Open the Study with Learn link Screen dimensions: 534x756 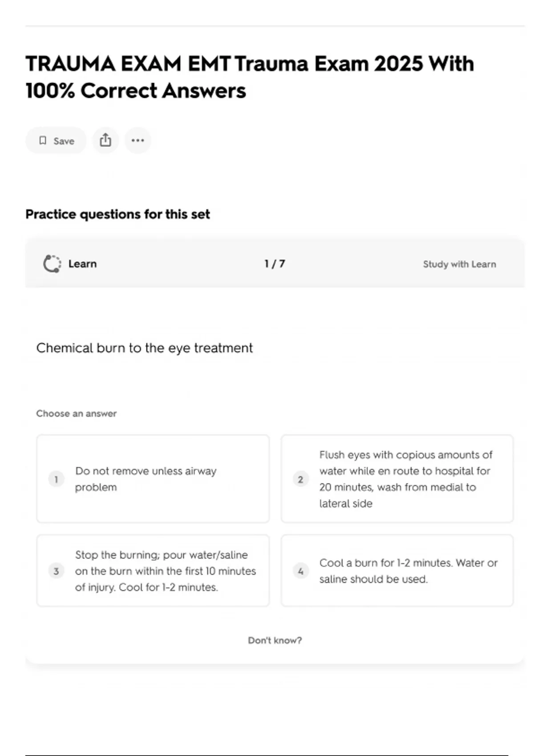[459, 264]
